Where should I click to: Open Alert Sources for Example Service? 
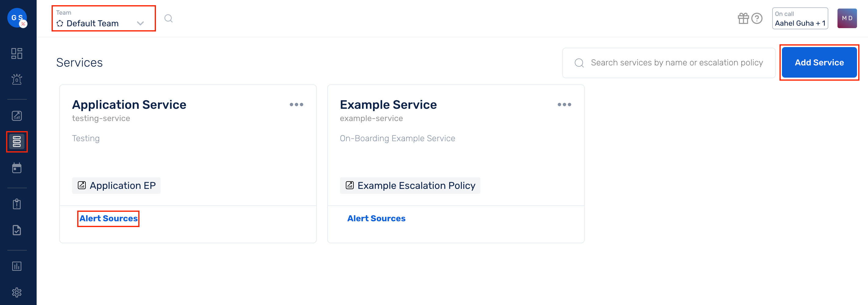point(376,218)
